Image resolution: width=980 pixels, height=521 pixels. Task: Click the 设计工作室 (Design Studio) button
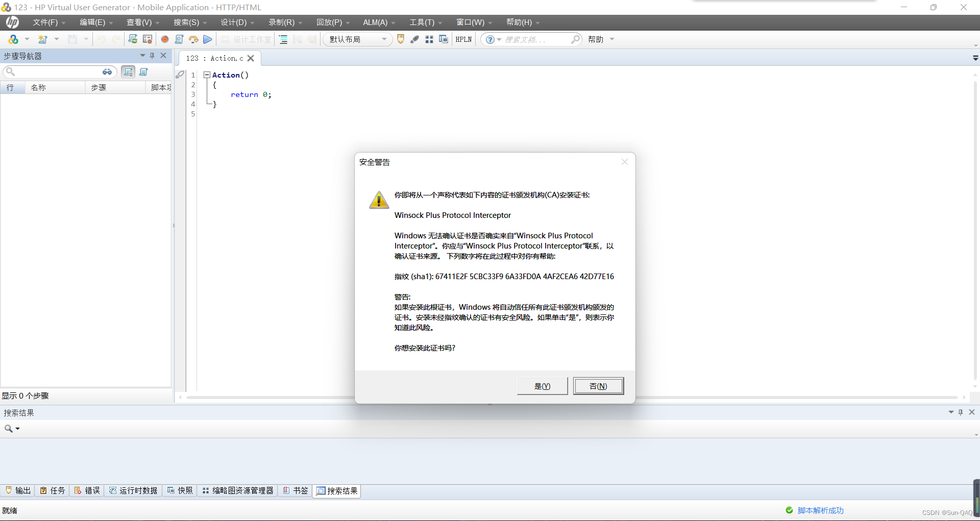point(246,39)
